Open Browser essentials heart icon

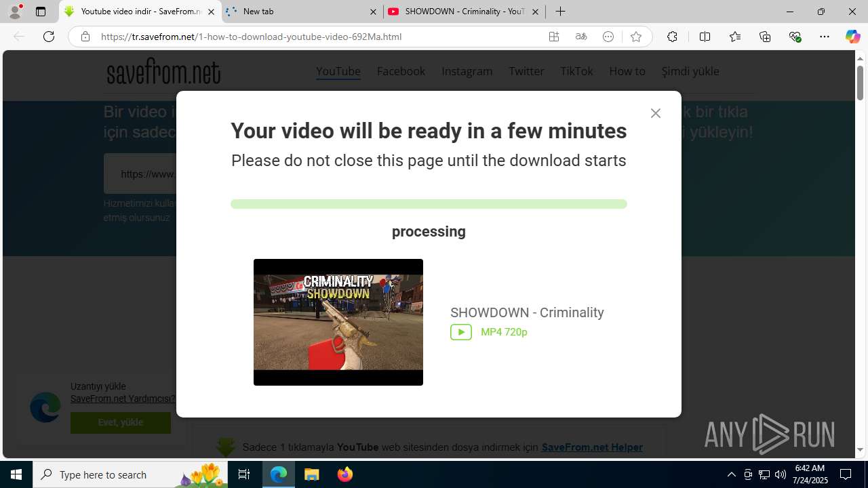point(795,37)
